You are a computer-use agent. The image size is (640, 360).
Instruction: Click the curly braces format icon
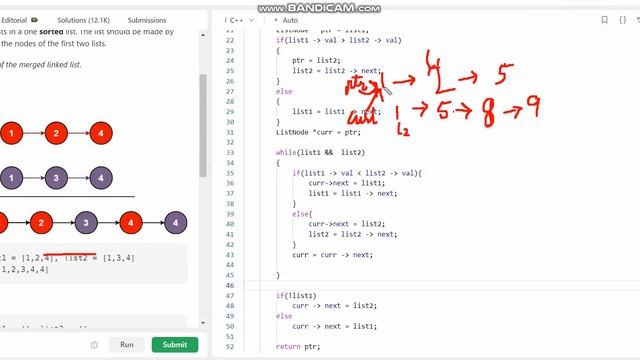[x=622, y=20]
